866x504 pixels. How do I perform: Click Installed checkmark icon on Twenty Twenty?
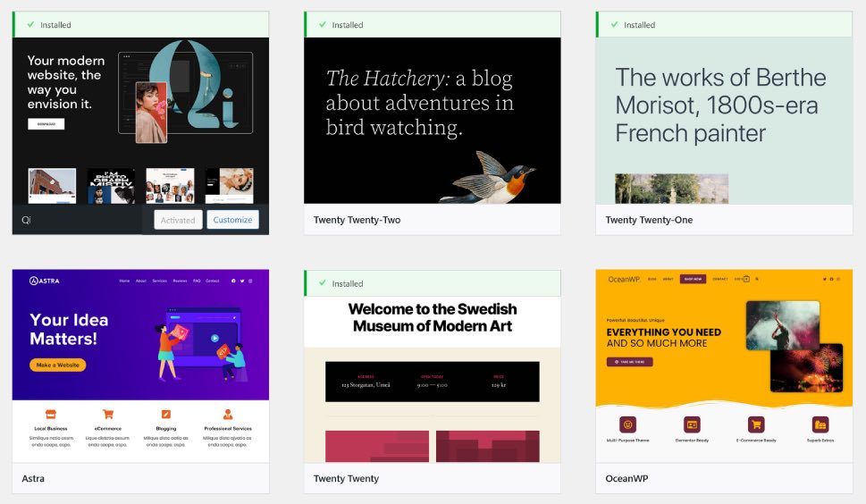[x=323, y=282]
